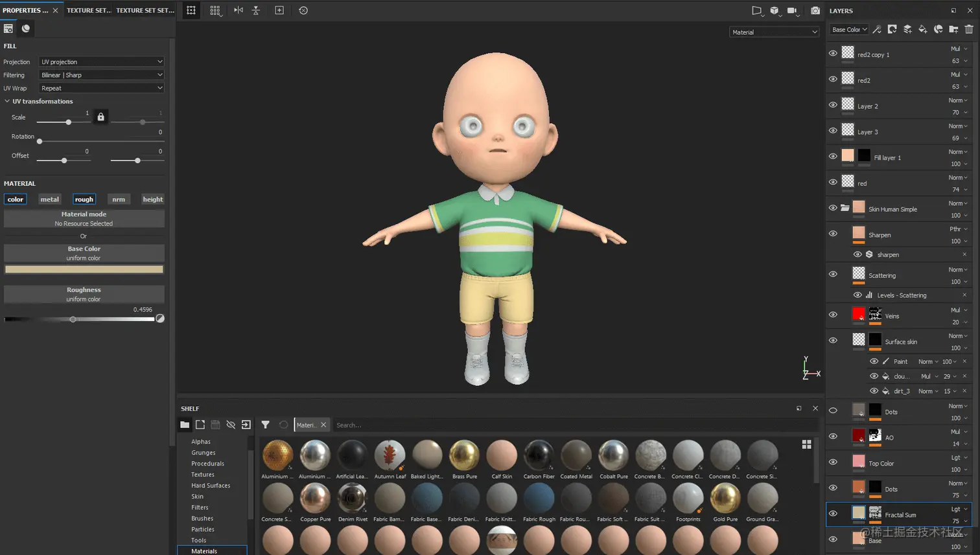Image resolution: width=980 pixels, height=555 pixels.
Task: Open blend mode dropdown for red2 layer
Action: coord(959,74)
